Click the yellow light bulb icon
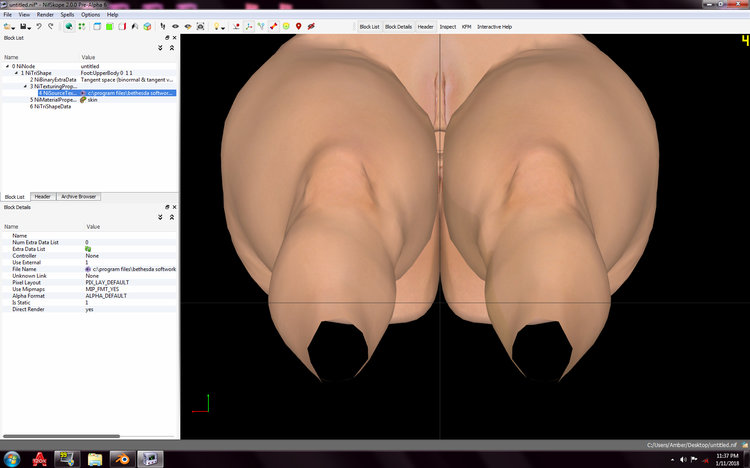The height and width of the screenshot is (468, 750). tap(216, 27)
